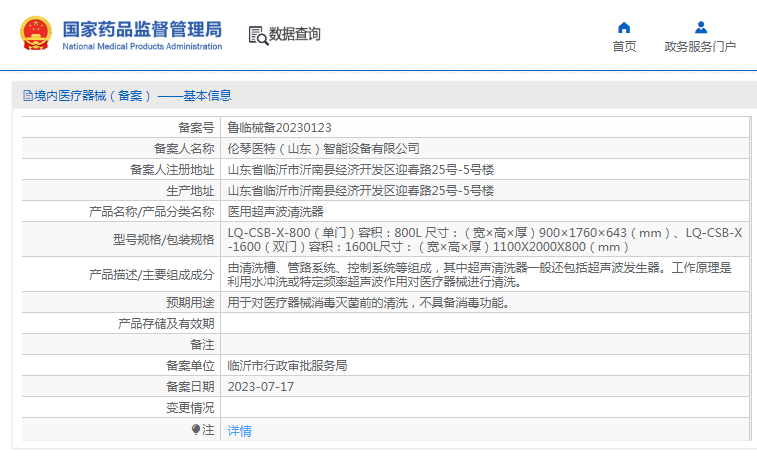
Task: Click the 备注 label cell
Action: [x=121, y=345]
